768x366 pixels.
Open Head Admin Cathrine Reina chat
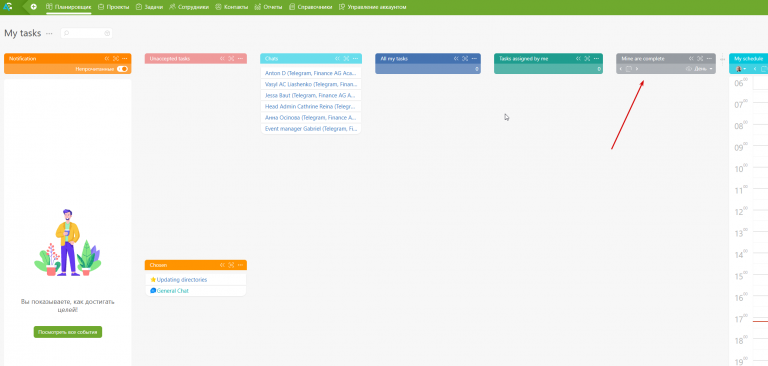(311, 106)
